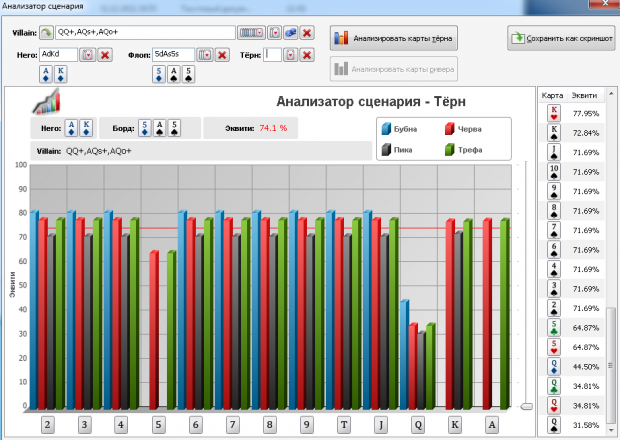Select Jack of spades equity row
This screenshot has height=440, width=620.
572,152
